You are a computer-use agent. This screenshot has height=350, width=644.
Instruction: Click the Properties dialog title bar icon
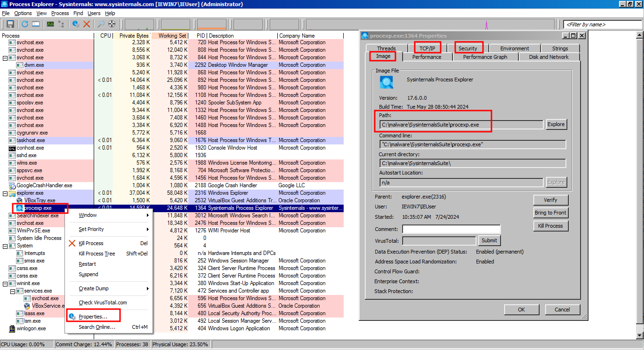click(365, 36)
